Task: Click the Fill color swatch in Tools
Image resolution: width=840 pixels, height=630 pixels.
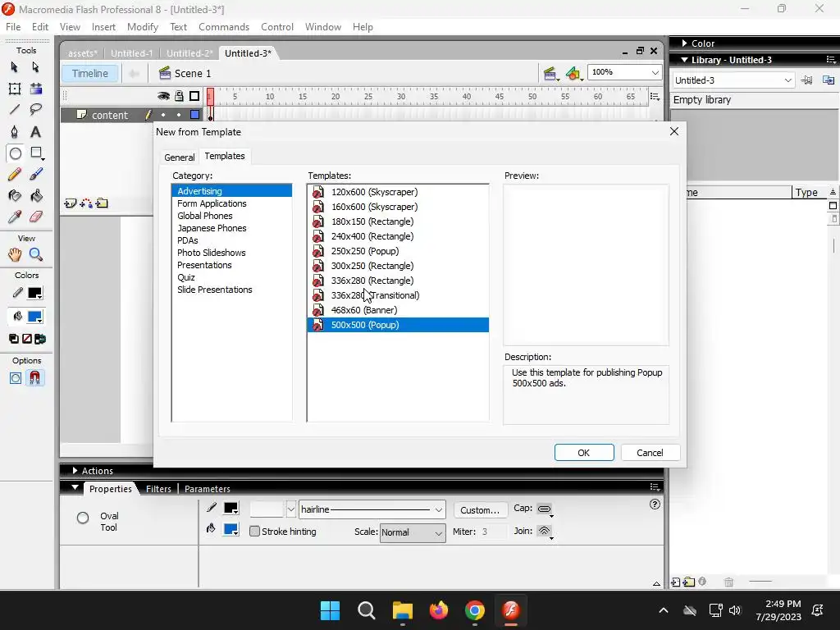Action: pyautogui.click(x=34, y=317)
